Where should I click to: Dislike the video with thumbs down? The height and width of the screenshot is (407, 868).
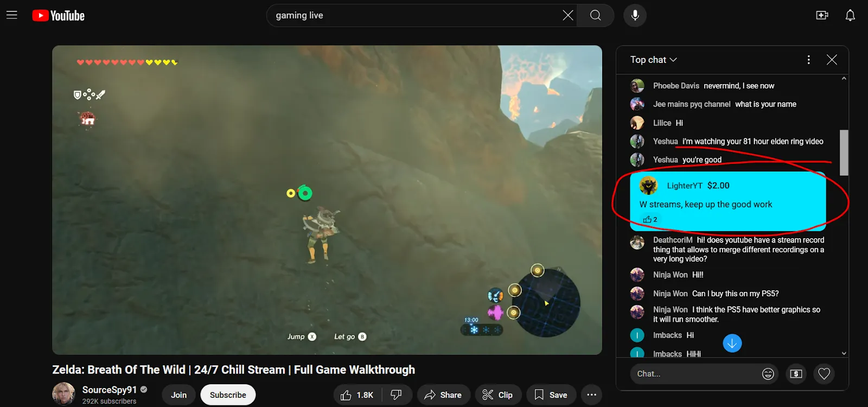click(x=397, y=395)
